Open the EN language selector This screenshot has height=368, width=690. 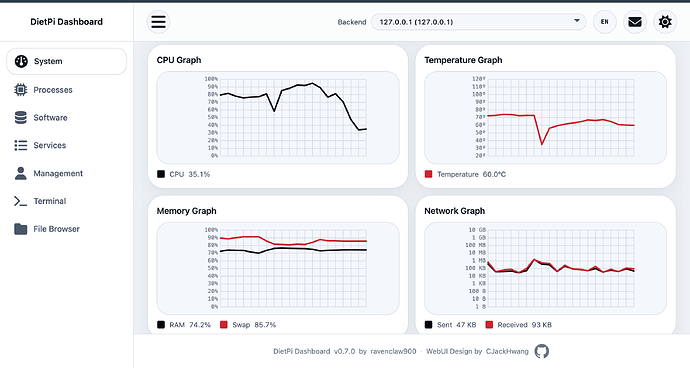(x=605, y=22)
